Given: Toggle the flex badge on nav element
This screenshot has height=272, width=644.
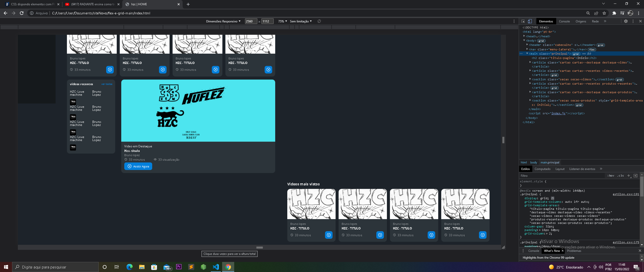Looking at the screenshot, I should (592, 50).
